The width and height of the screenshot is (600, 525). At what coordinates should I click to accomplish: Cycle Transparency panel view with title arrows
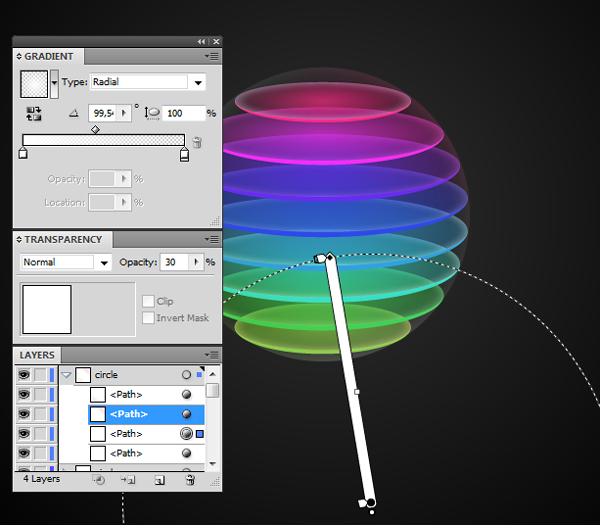pyautogui.click(x=19, y=240)
